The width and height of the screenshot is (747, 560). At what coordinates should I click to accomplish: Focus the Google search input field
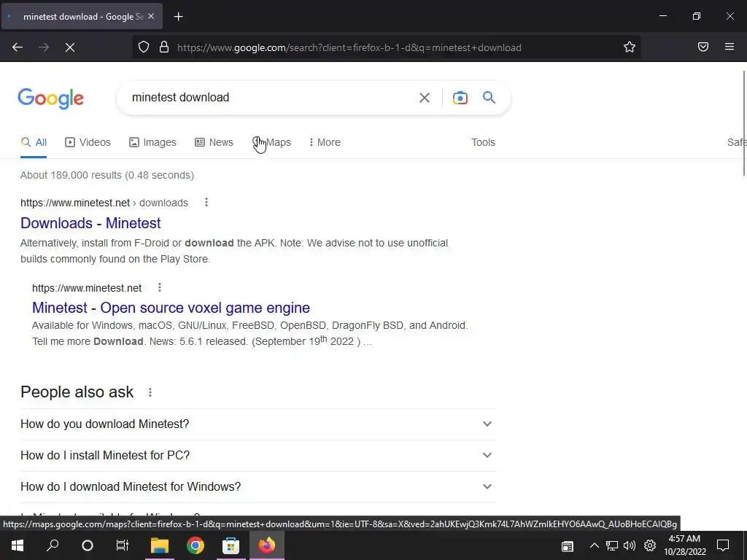pos(269,98)
